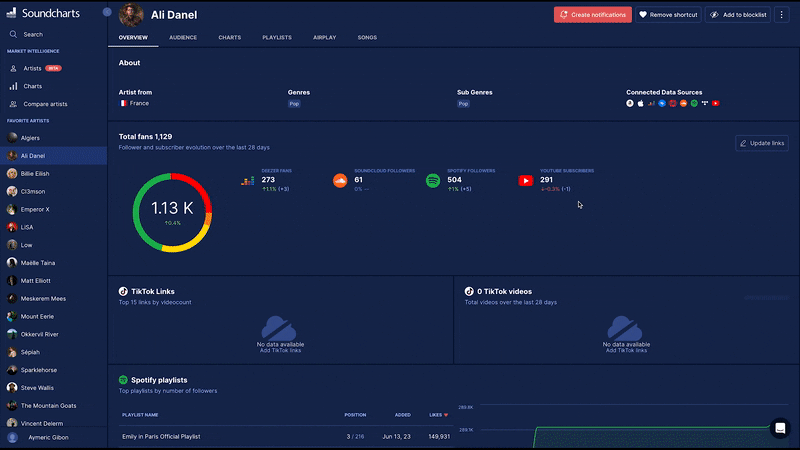Click the Create notifications button
Image resolution: width=800 pixels, height=450 pixels.
pos(593,15)
